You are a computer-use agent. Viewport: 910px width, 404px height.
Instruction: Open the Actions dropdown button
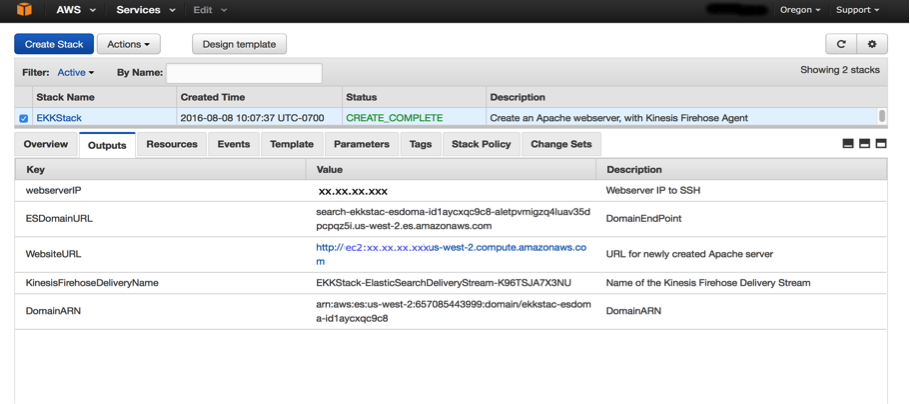[129, 44]
